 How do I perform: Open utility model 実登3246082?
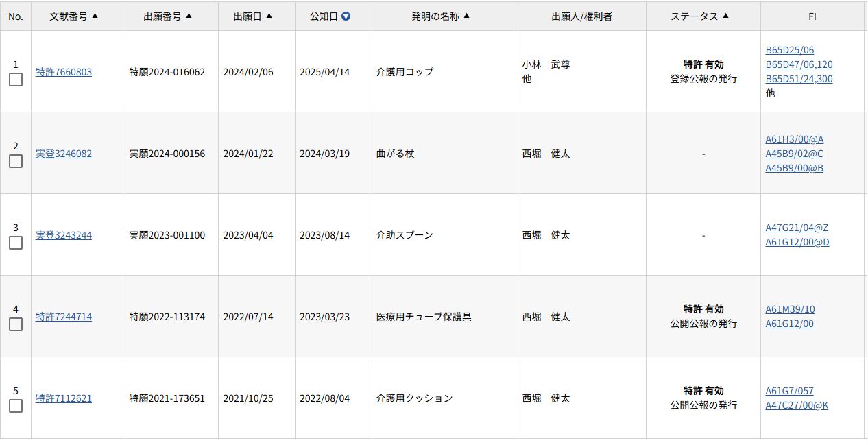pos(64,154)
